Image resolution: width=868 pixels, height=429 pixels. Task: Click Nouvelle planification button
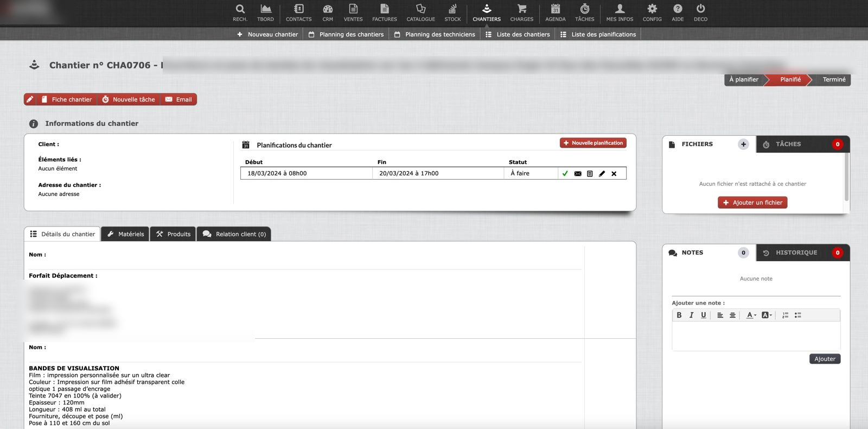(x=593, y=143)
